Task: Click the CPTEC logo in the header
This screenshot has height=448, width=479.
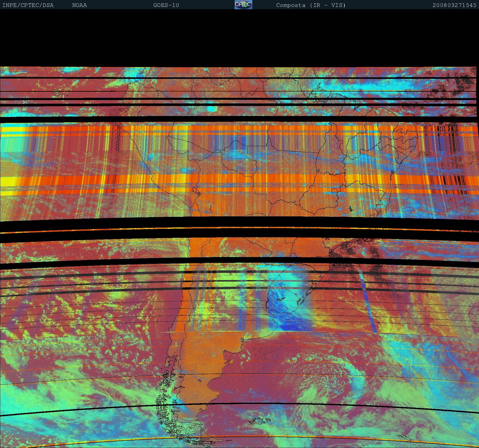Action: 243,5
